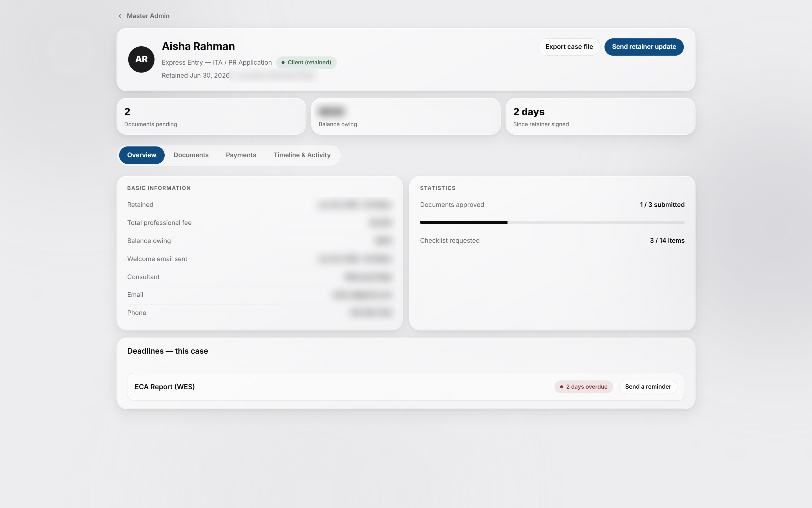Click the STATISTICS section heading

click(438, 188)
